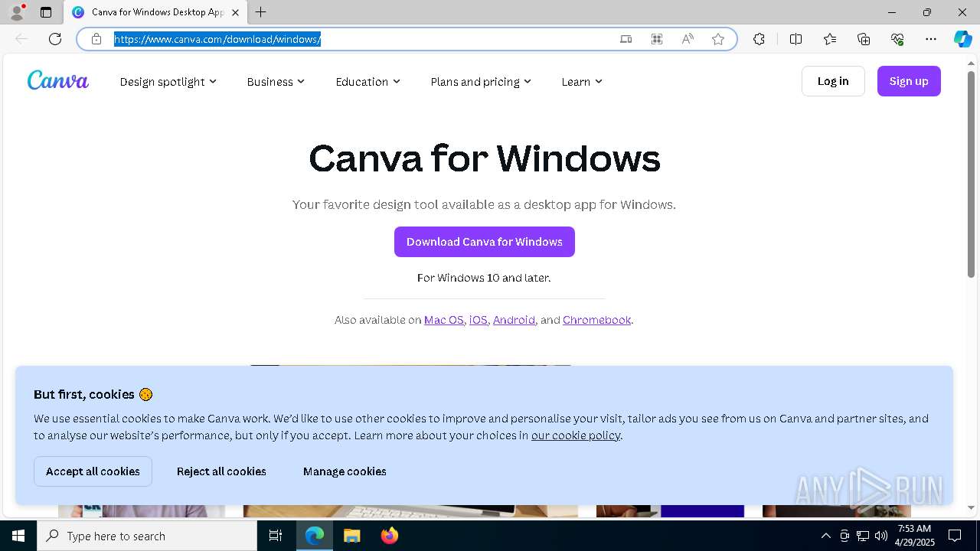Open our cookie policy link
980x551 pixels.
tap(576, 435)
